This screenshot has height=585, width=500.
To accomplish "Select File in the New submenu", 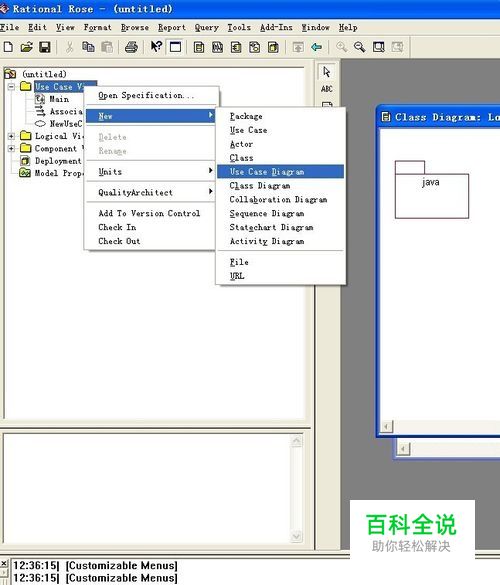I will pos(280,262).
